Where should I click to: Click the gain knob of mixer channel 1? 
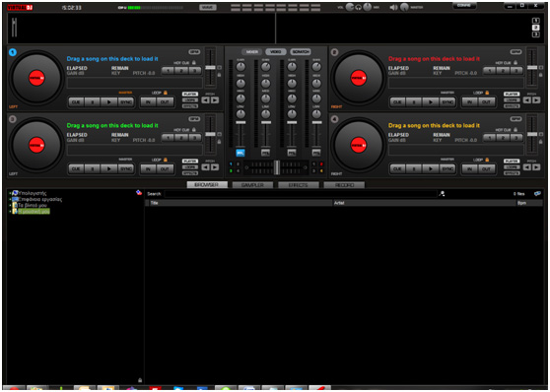coord(241,67)
